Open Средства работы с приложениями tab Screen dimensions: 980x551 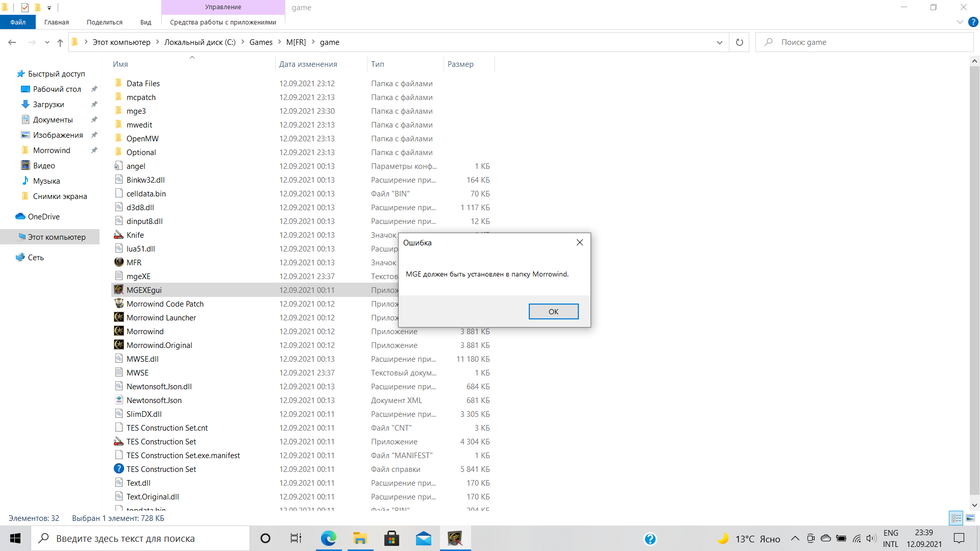223,22
